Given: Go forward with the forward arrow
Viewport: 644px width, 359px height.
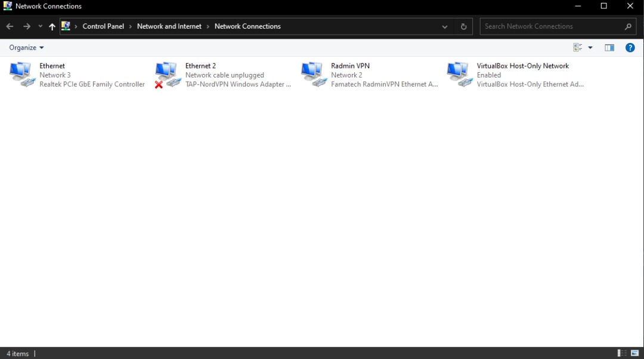Looking at the screenshot, I should 27,26.
